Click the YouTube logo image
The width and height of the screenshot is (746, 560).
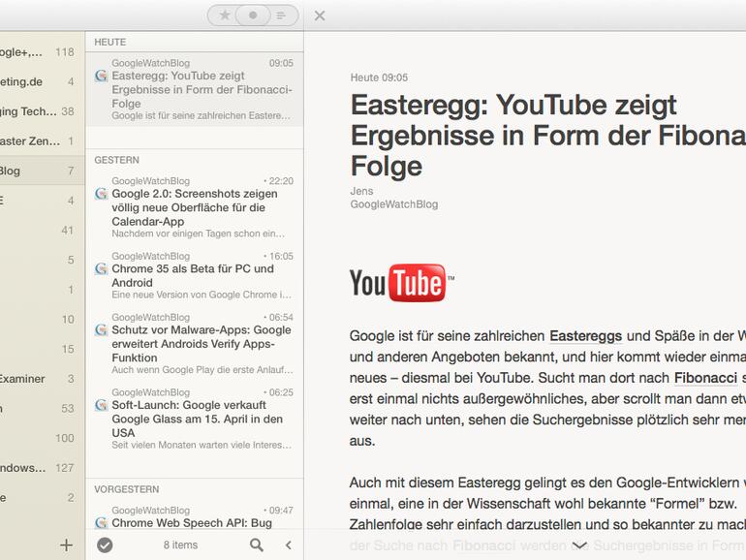coord(401,283)
